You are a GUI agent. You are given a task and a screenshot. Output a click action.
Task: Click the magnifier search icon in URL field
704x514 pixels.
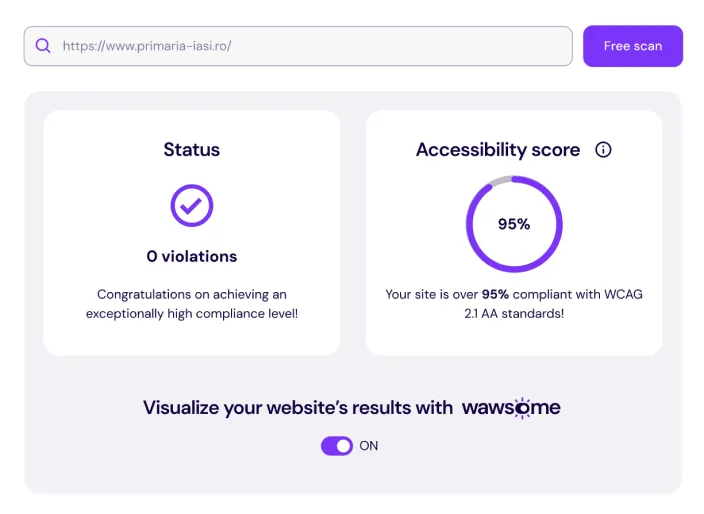coord(43,46)
